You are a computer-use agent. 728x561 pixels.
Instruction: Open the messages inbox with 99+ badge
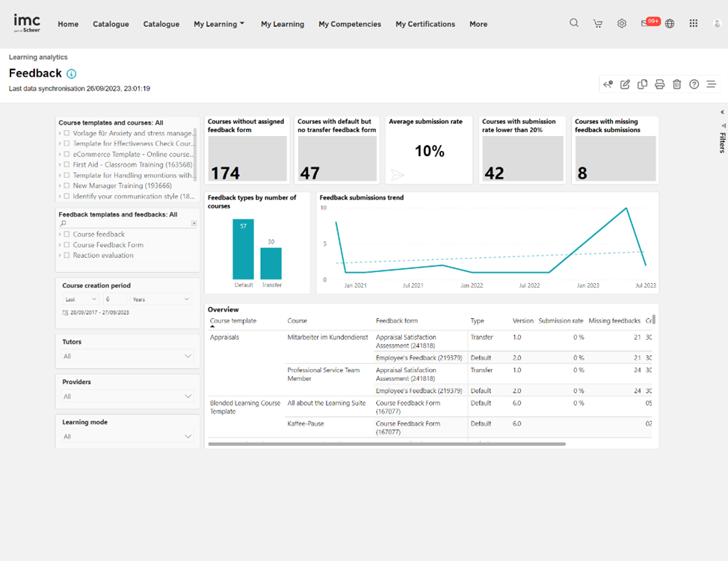(645, 24)
